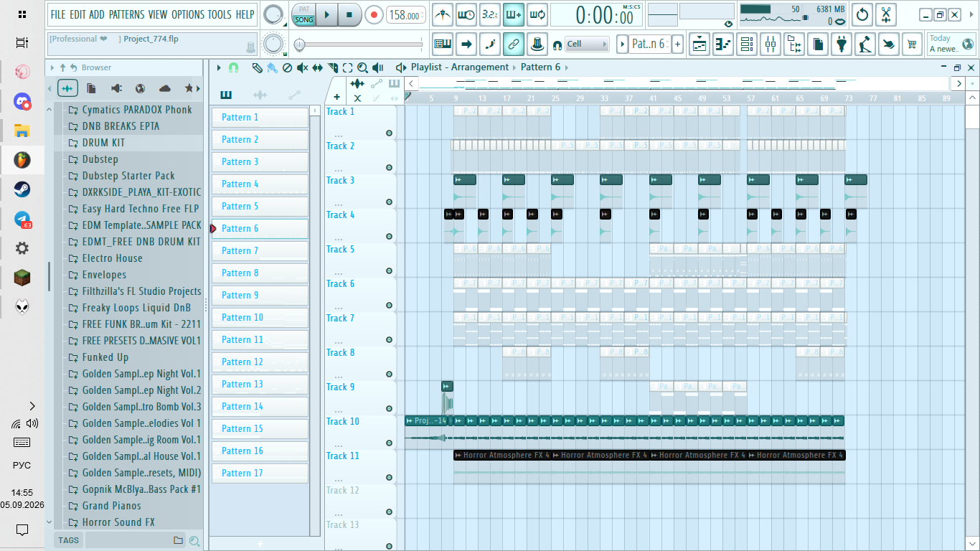Open the TOOLS menu
This screenshot has width=980, height=551.
coord(219,14)
